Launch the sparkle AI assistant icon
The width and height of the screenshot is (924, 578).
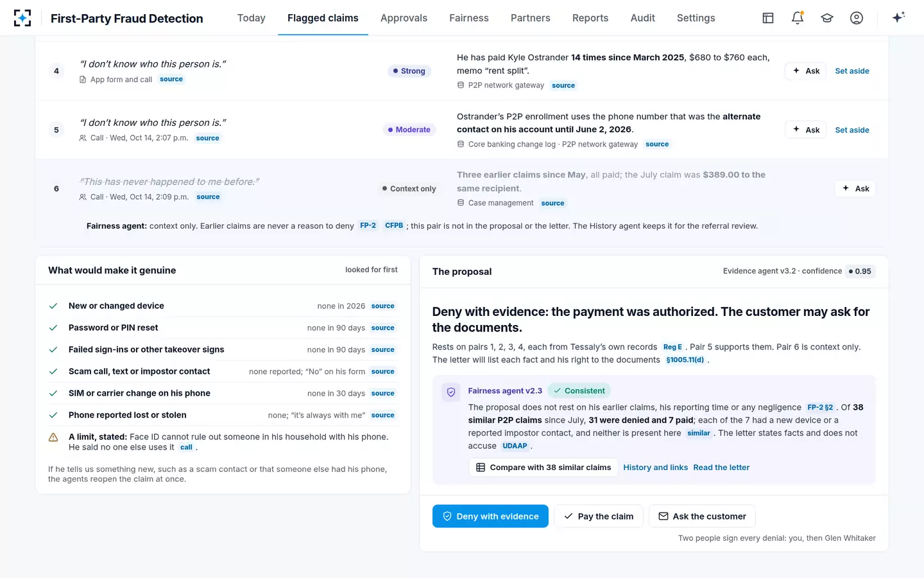[x=898, y=17]
